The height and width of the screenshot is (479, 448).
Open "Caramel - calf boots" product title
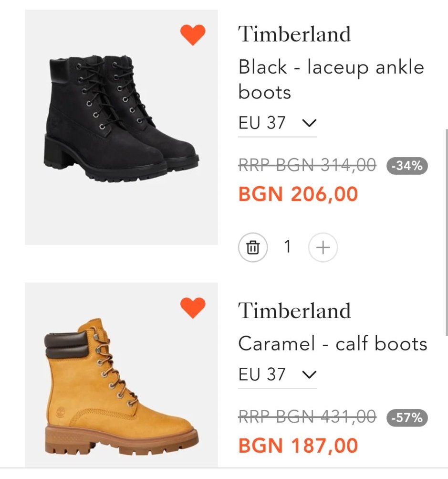click(x=333, y=344)
